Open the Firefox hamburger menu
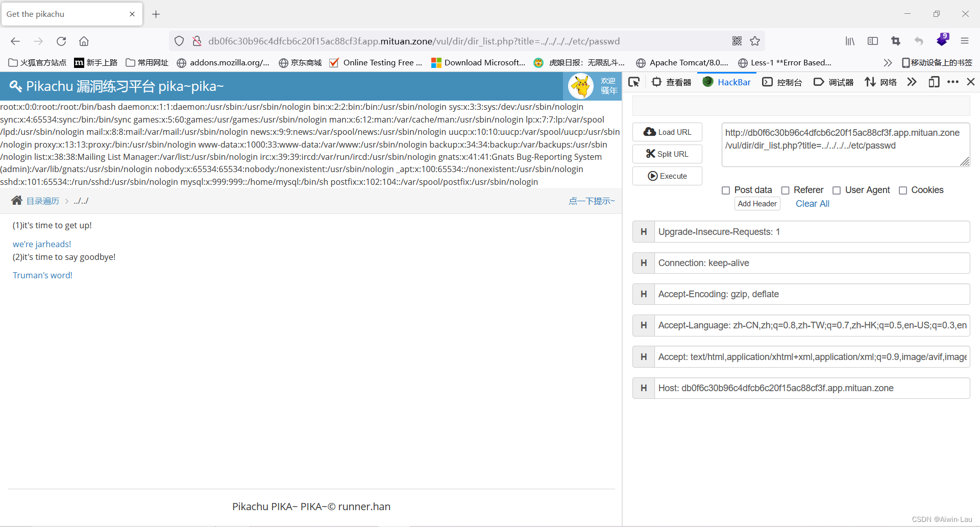Viewport: 980px width, 527px height. tap(965, 41)
